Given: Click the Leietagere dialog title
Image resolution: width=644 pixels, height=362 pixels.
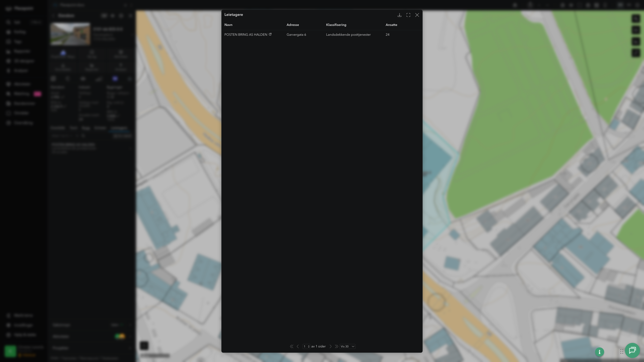Looking at the screenshot, I should (x=234, y=15).
